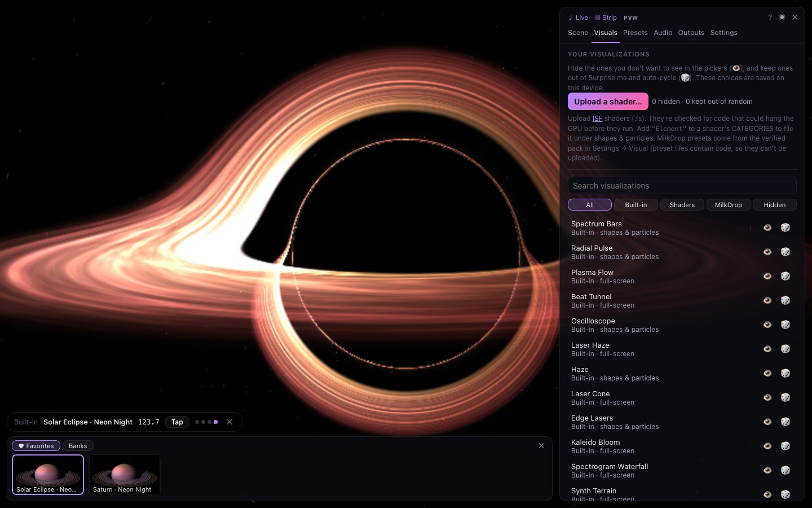
Task: Switch to the Scene tab
Action: coord(578,33)
